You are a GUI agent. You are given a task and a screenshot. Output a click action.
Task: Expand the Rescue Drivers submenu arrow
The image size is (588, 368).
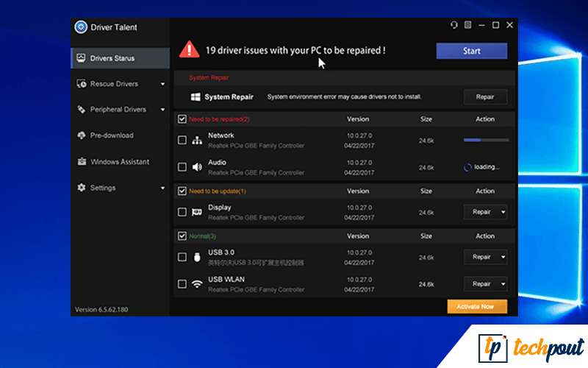[162, 84]
